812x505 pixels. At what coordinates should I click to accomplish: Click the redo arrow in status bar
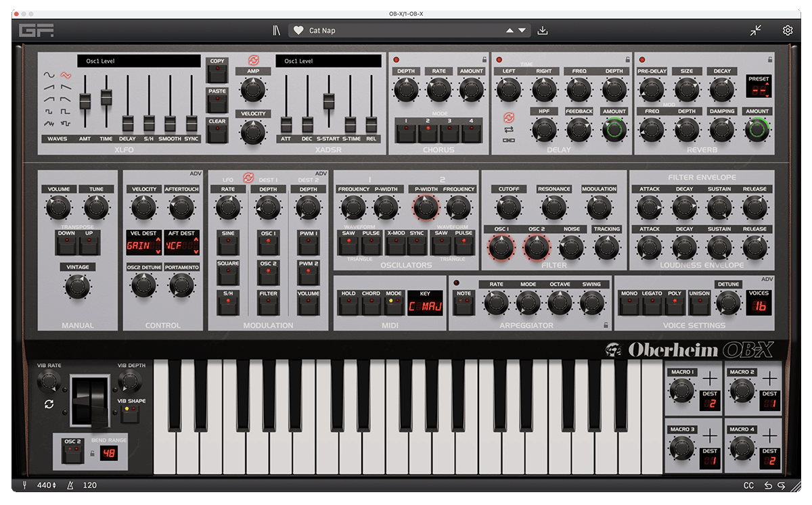(x=781, y=485)
